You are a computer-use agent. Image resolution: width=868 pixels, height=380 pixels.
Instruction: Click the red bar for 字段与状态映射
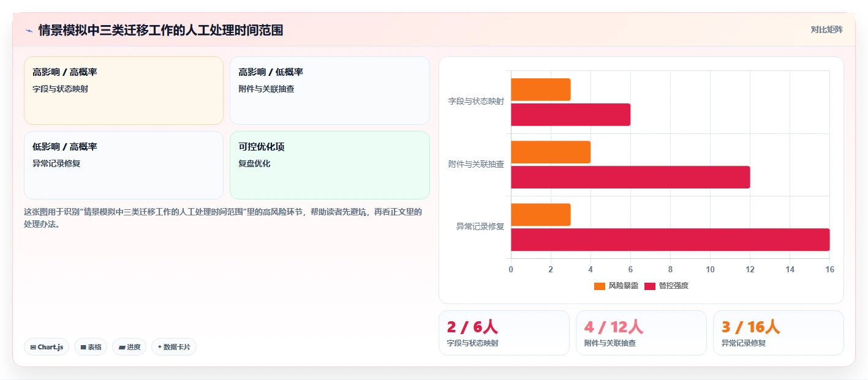[x=571, y=114]
